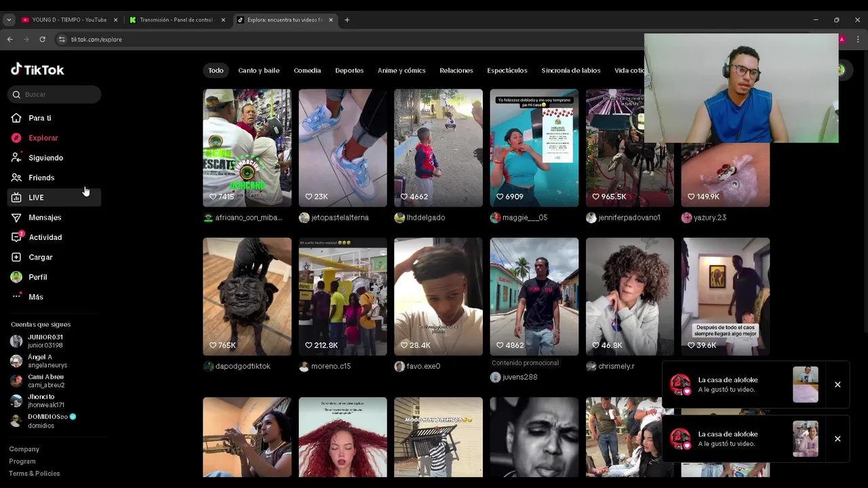The height and width of the screenshot is (488, 868).
Task: Select the Espectáculos tab
Action: coord(507,70)
